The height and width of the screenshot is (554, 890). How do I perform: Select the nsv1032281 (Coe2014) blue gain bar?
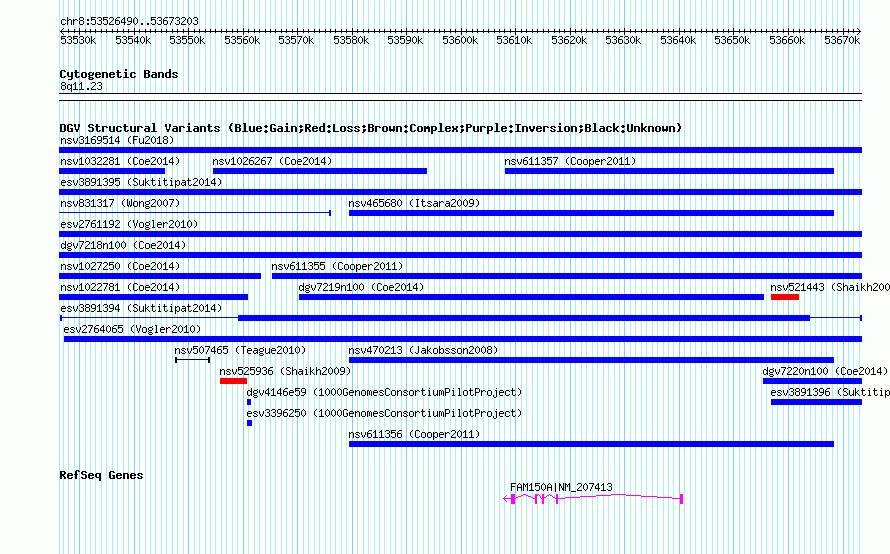(x=112, y=171)
